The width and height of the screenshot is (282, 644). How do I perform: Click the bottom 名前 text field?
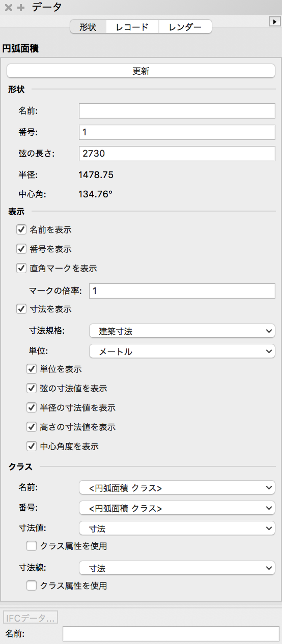coord(171,634)
